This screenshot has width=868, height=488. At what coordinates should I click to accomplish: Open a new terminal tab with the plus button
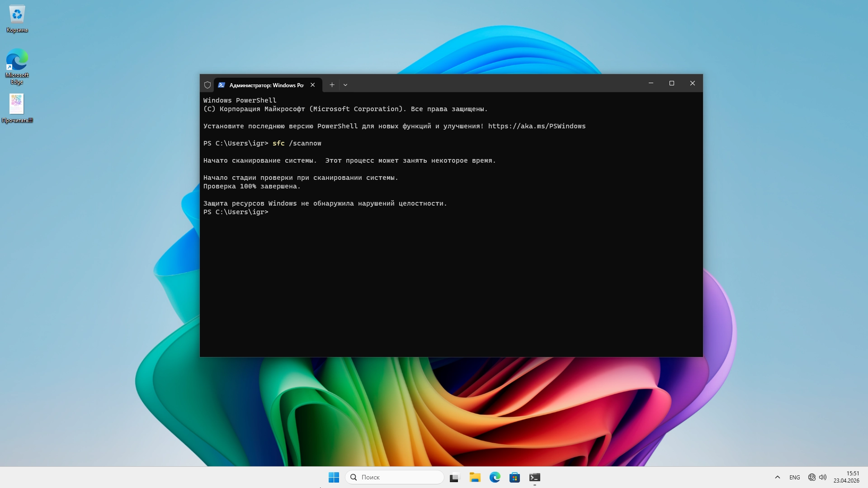[x=332, y=85]
